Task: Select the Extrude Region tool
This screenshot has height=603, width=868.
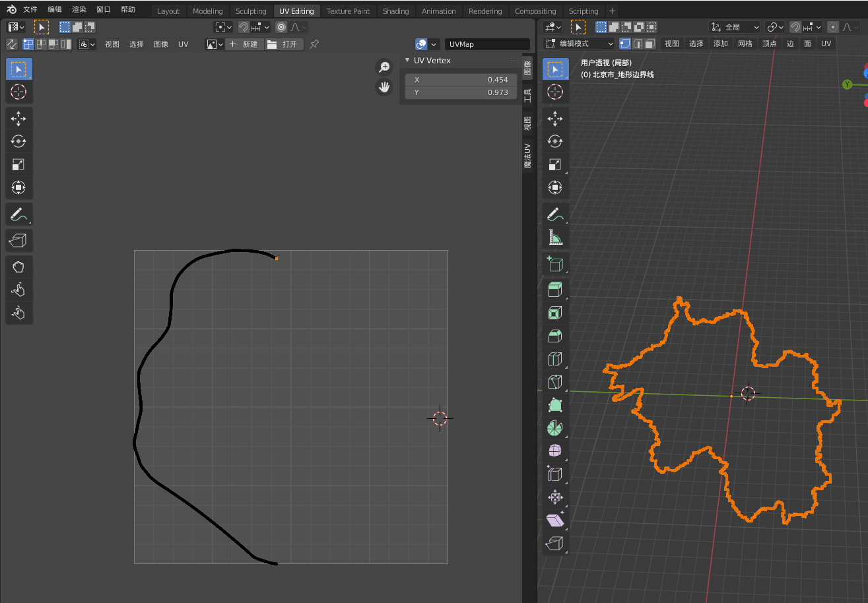Action: 555,290
